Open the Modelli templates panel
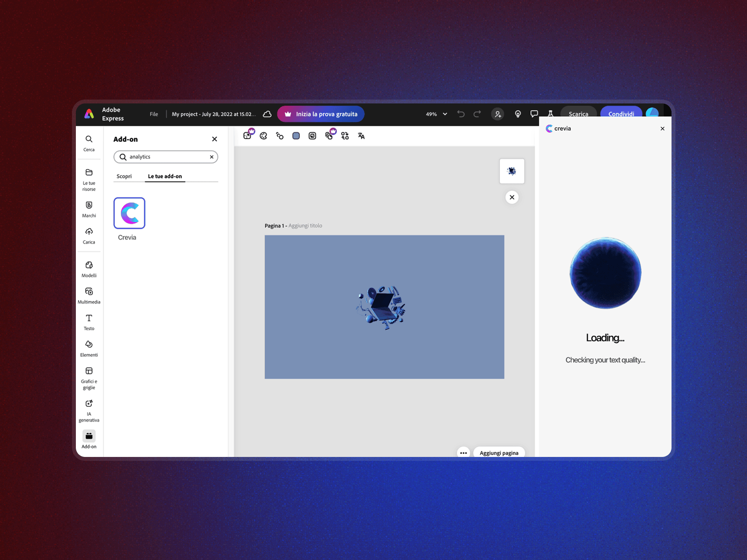 tap(89, 265)
